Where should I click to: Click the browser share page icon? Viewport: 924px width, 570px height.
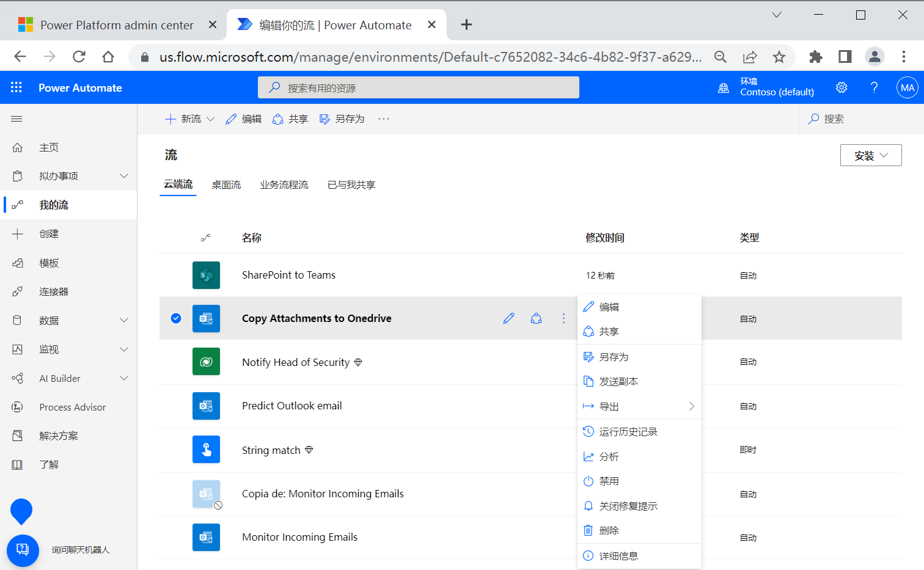point(750,57)
